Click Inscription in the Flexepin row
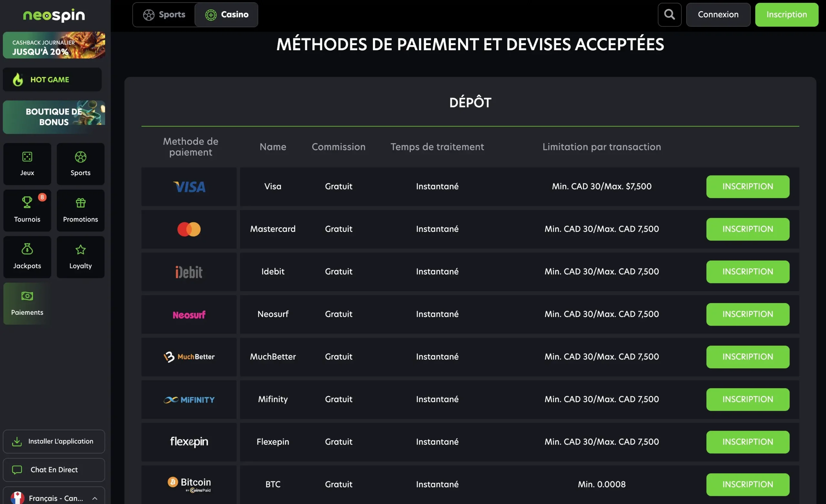This screenshot has height=504, width=826. (x=748, y=442)
